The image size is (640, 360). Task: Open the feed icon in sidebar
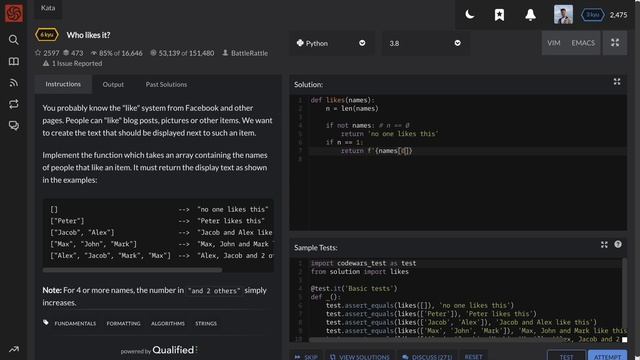13,83
